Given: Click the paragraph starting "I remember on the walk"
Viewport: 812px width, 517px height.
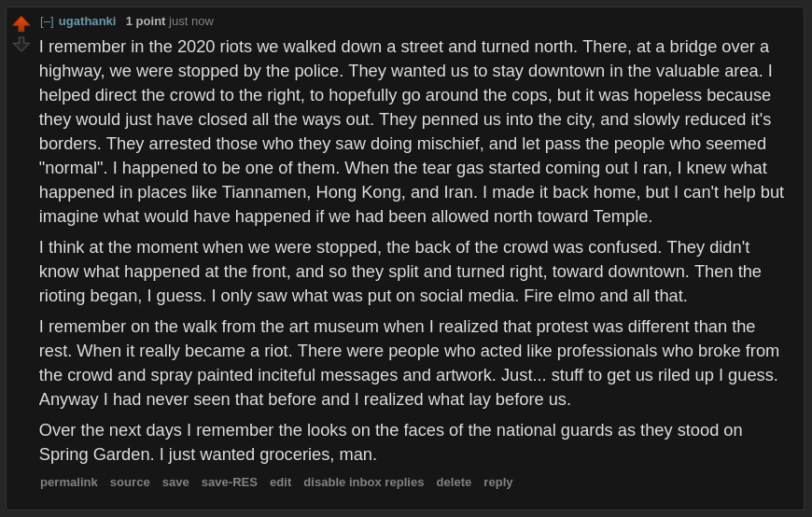Looking at the screenshot, I should point(409,363).
